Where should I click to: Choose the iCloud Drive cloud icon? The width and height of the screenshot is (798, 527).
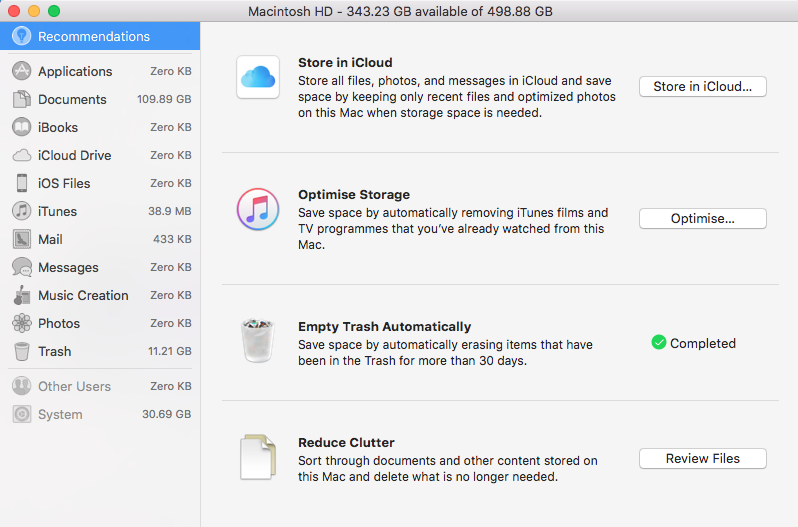[x=21, y=155]
